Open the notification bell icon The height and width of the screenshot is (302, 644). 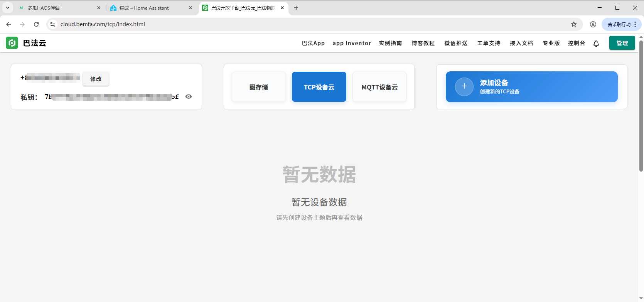(596, 43)
